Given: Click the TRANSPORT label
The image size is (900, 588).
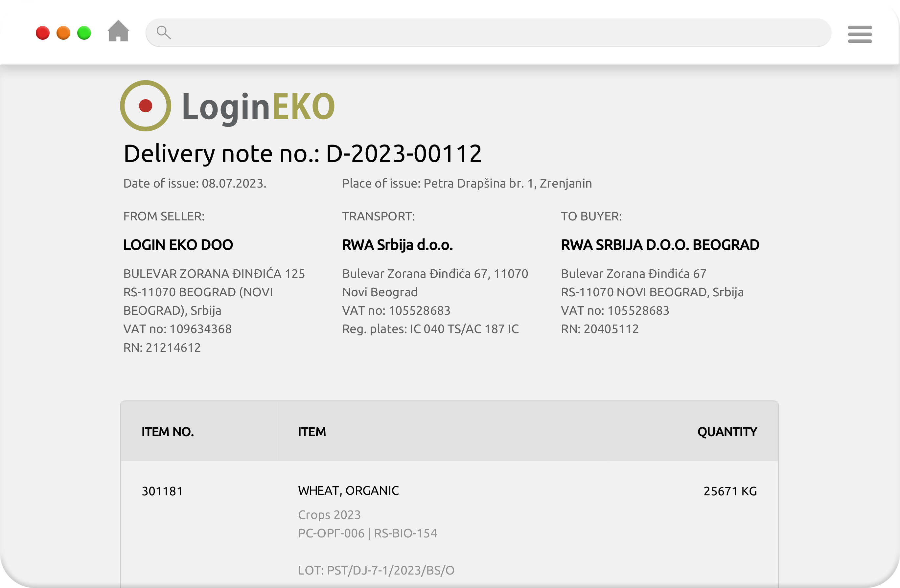Looking at the screenshot, I should 378,216.
